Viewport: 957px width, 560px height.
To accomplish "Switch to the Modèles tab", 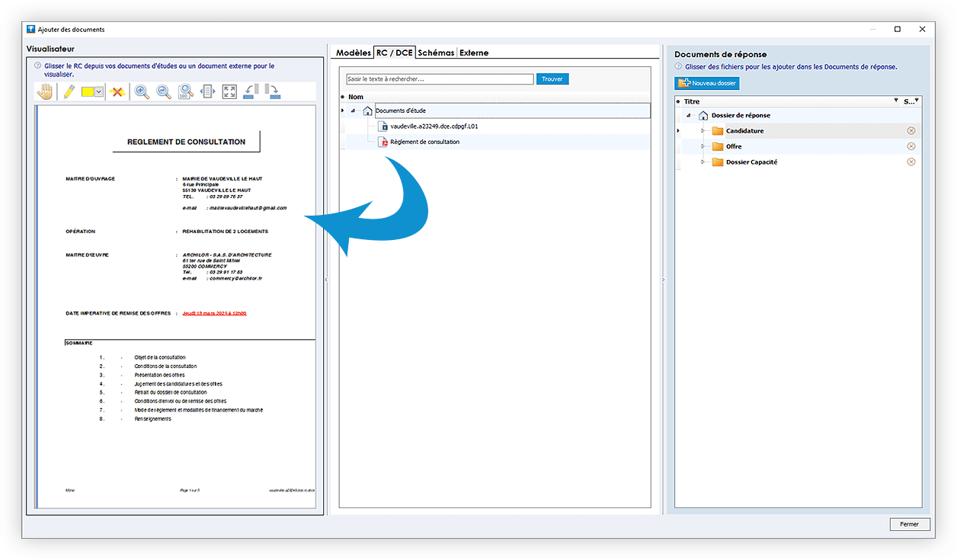I will [353, 53].
